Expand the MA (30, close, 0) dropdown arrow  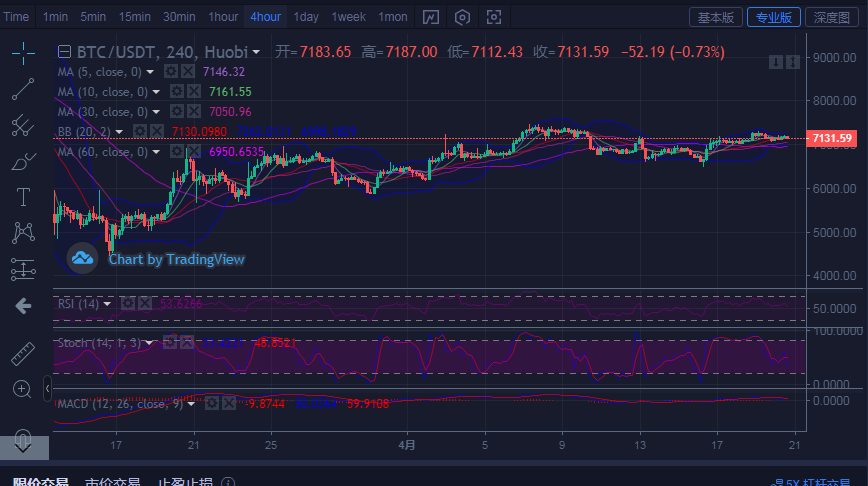click(x=156, y=112)
